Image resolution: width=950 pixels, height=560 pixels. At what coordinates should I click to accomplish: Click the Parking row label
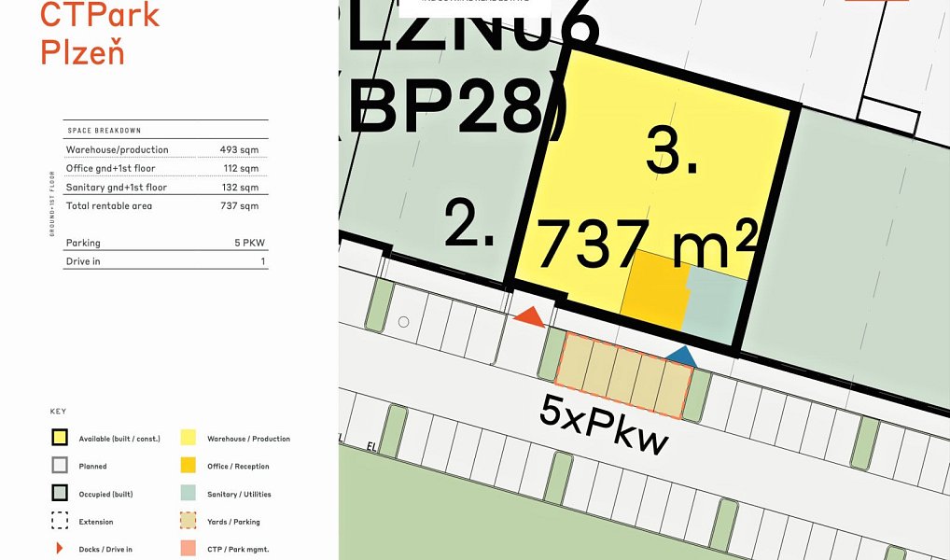[83, 243]
